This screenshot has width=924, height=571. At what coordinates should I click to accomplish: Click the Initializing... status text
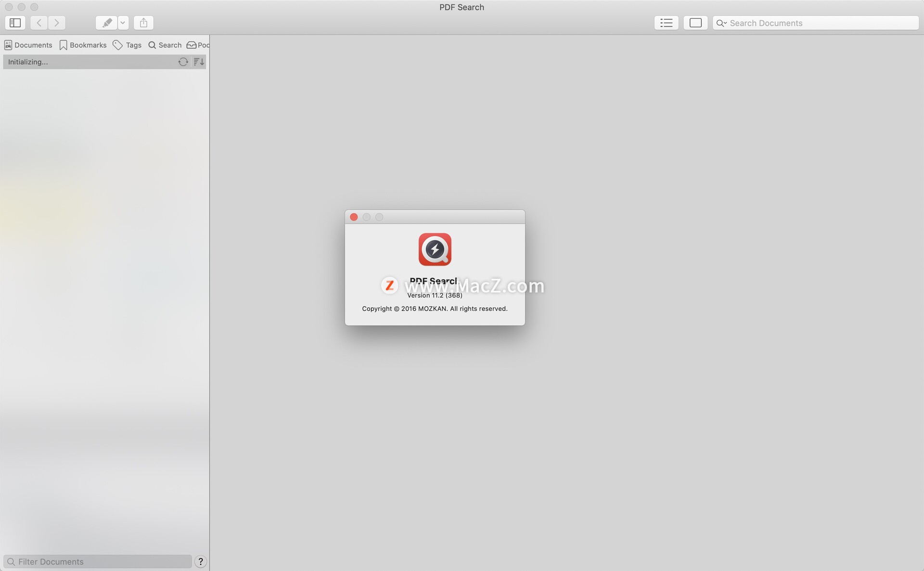click(x=28, y=62)
